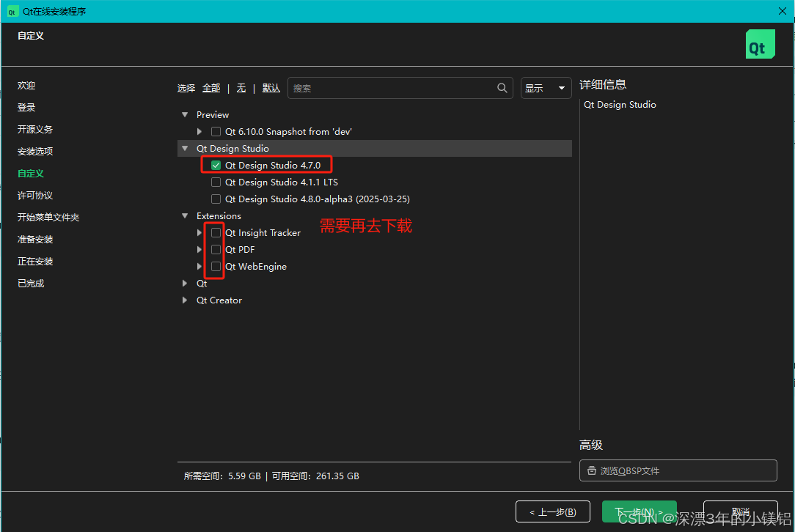Click 默认 to restore default selection
795x532 pixels.
271,88
